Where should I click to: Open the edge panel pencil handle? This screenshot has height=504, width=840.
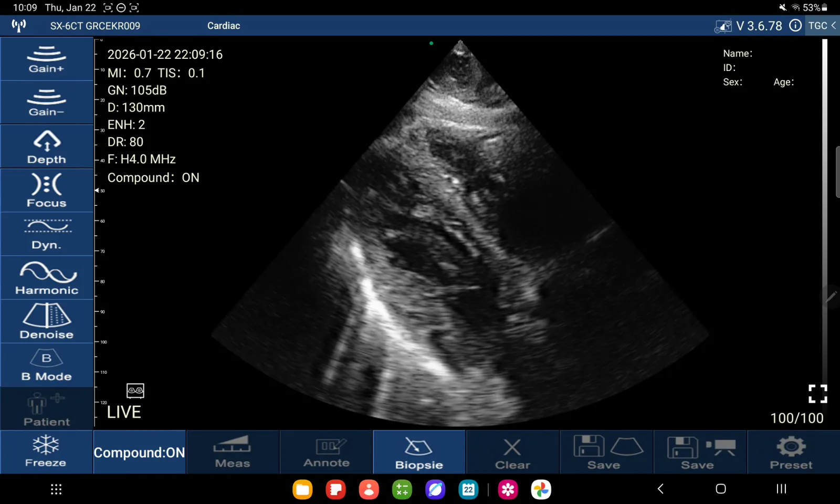(x=831, y=297)
